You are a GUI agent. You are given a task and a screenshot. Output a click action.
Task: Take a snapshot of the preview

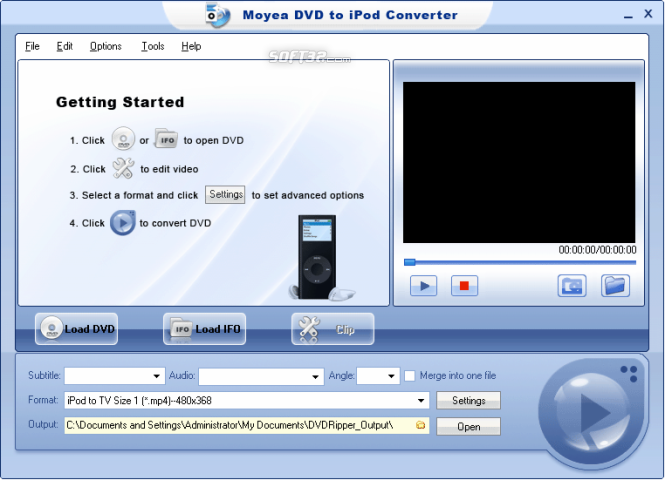572,285
